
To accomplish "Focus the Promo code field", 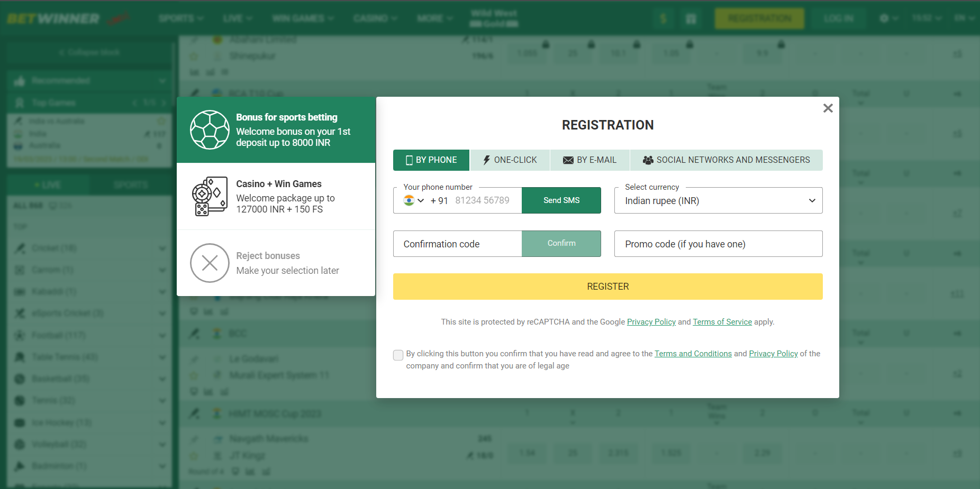I will [719, 244].
